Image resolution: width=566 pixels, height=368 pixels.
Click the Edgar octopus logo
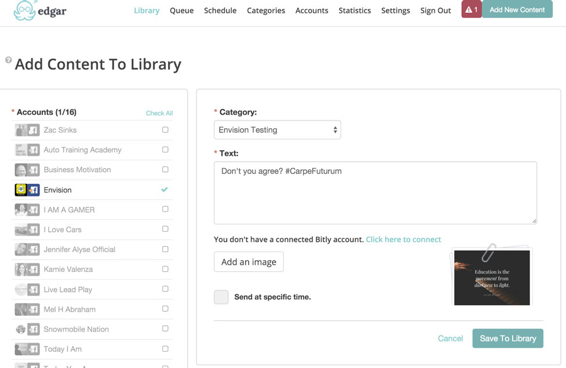pyautogui.click(x=24, y=10)
